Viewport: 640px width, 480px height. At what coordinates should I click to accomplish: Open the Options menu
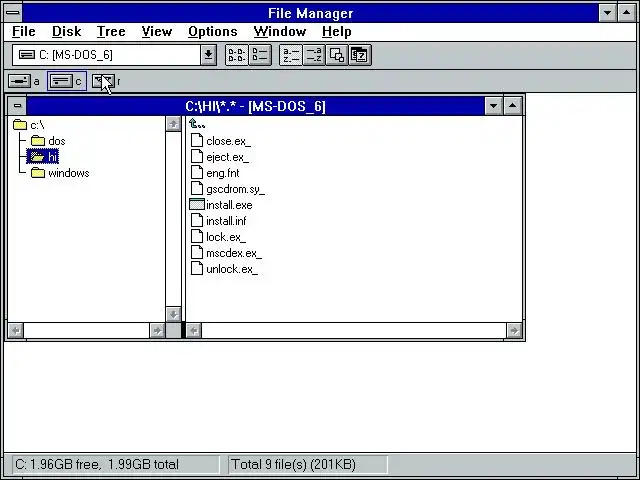click(x=213, y=31)
